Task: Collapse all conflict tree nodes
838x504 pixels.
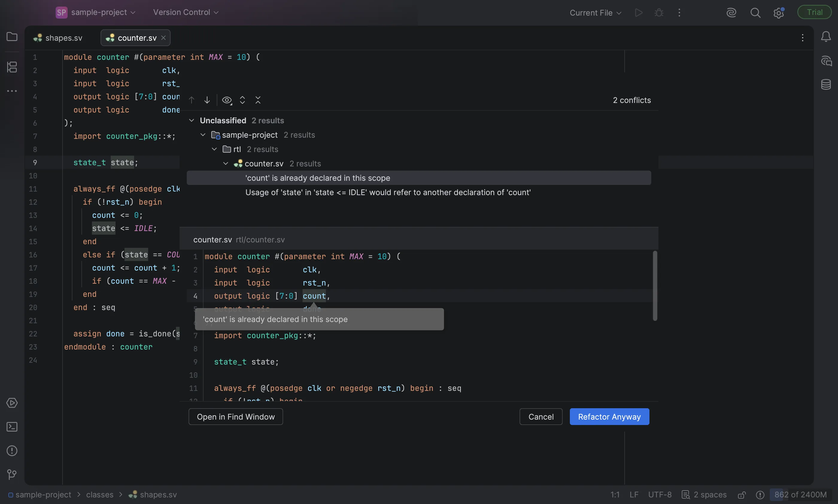Action: point(258,100)
